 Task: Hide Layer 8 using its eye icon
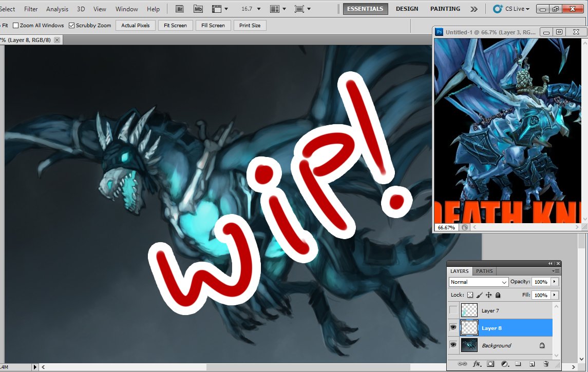[x=453, y=327]
